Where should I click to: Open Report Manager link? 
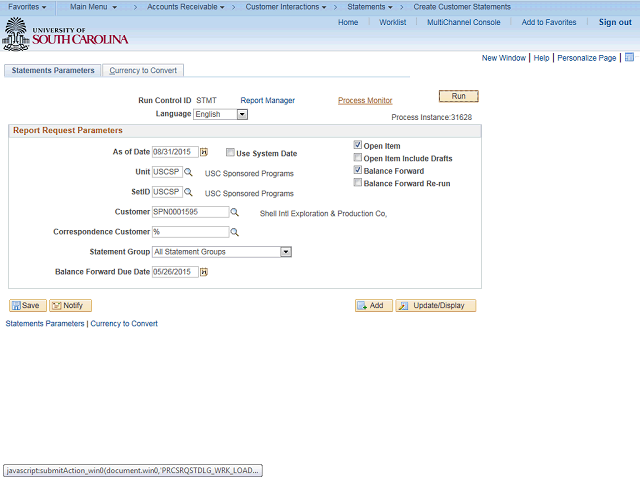pyautogui.click(x=267, y=100)
